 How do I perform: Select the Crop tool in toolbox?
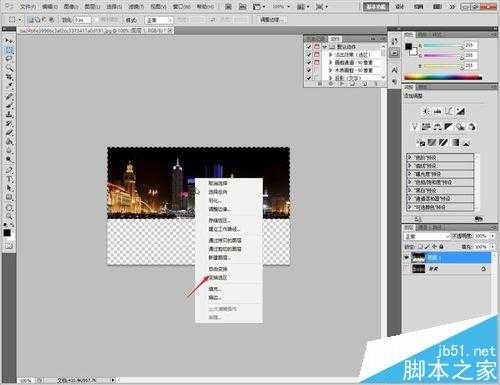pos(8,77)
